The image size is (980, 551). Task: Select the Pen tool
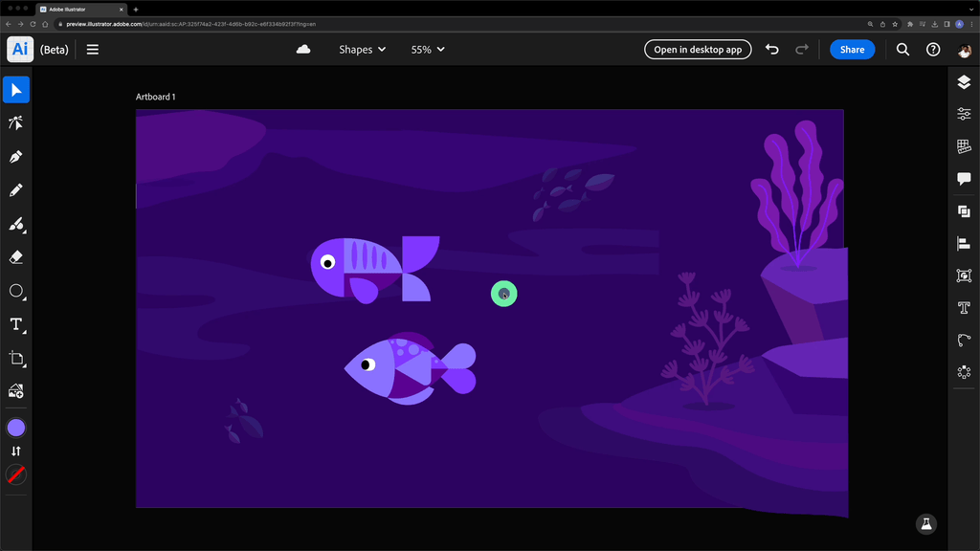pos(15,156)
